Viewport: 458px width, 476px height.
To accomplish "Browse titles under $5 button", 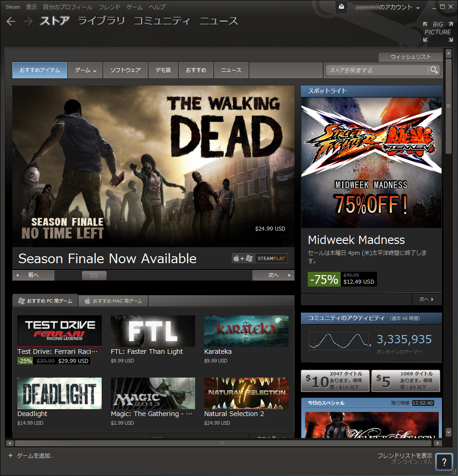I will pos(405,380).
